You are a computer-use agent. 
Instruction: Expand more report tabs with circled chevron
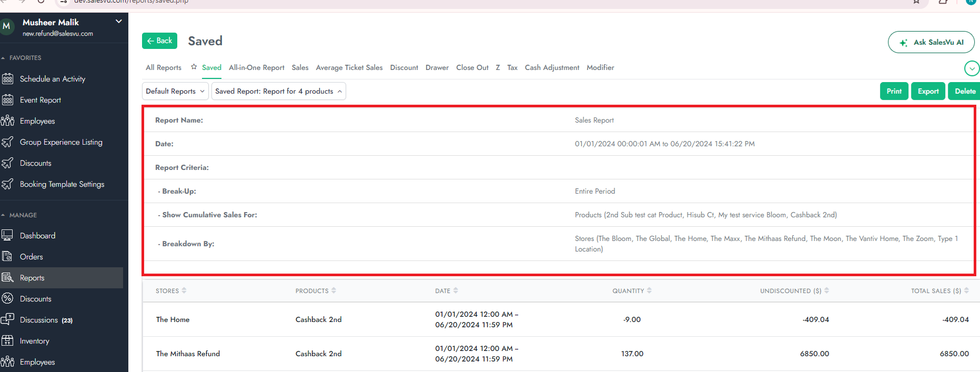coord(972,68)
